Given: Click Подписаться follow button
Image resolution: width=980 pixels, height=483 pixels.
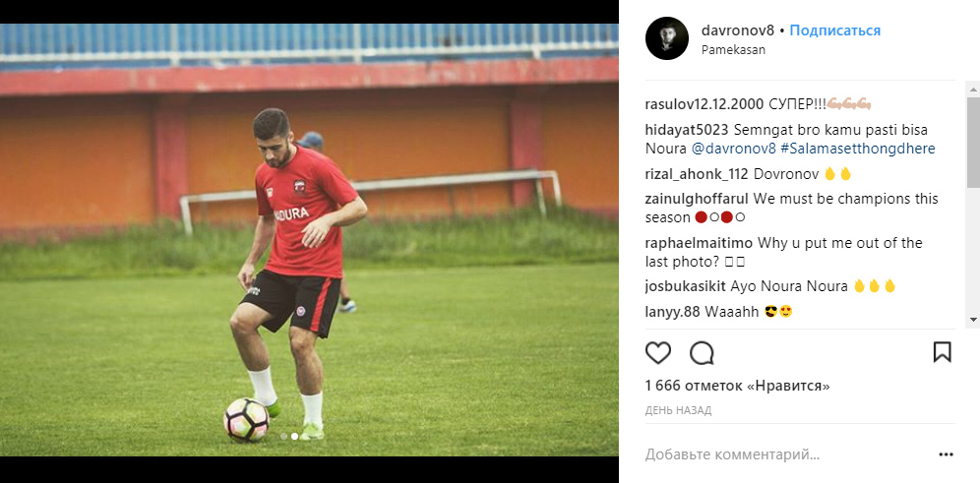Looking at the screenshot, I should (x=835, y=30).
